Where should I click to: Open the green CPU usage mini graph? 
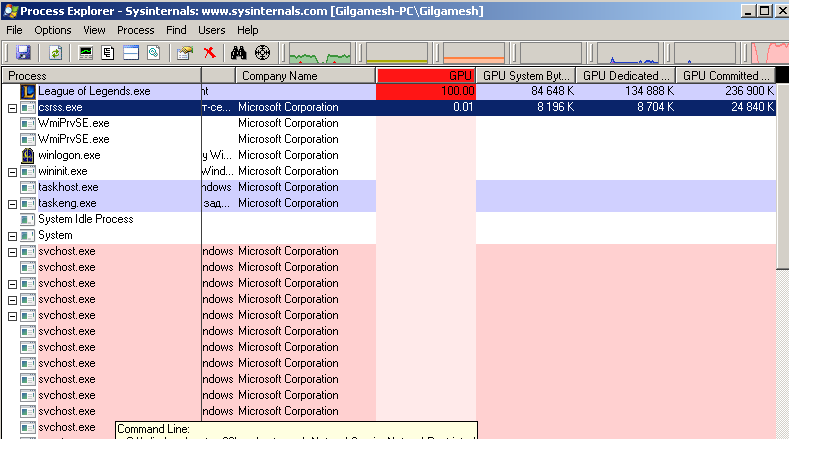click(x=320, y=53)
